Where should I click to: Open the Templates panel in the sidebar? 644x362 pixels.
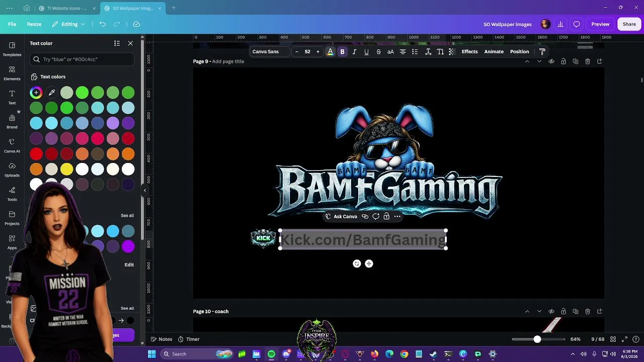pos(12,48)
